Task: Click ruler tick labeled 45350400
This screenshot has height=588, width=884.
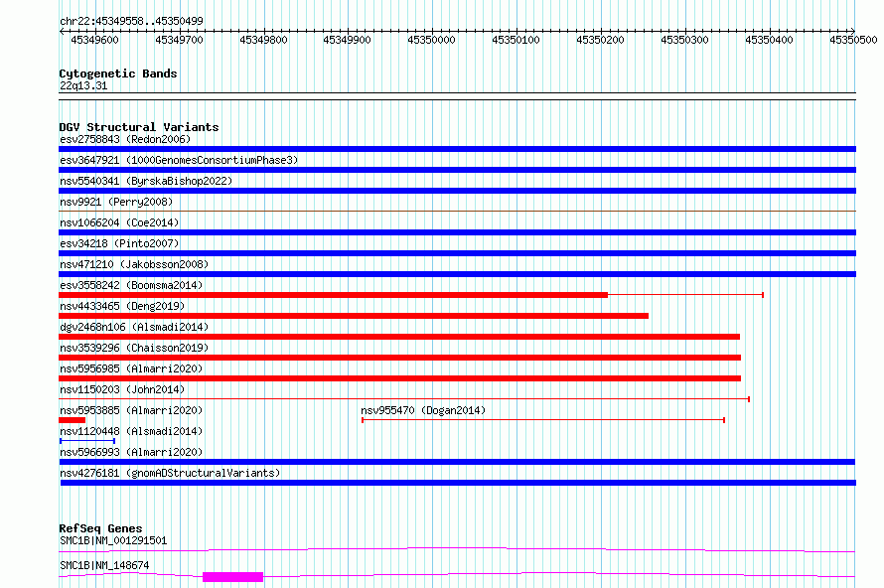Action: click(769, 40)
